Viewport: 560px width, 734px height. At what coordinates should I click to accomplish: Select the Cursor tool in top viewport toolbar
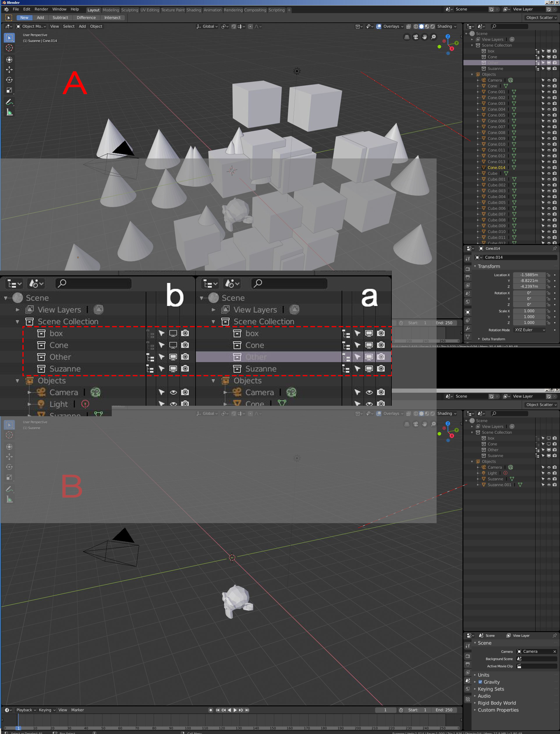click(x=9, y=48)
